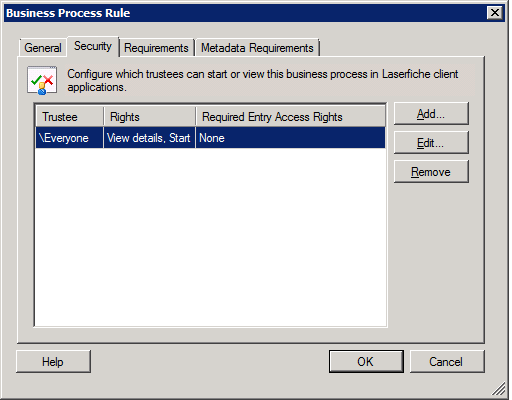Close the Business Process Rule dialog
Image resolution: width=512 pixels, height=400 pixels.
click(x=495, y=13)
